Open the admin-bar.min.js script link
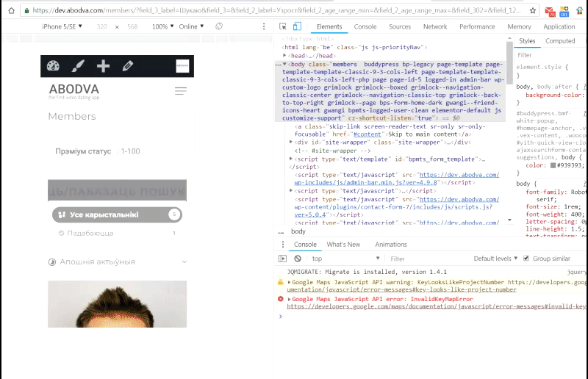This screenshot has height=379, width=588. click(397, 178)
